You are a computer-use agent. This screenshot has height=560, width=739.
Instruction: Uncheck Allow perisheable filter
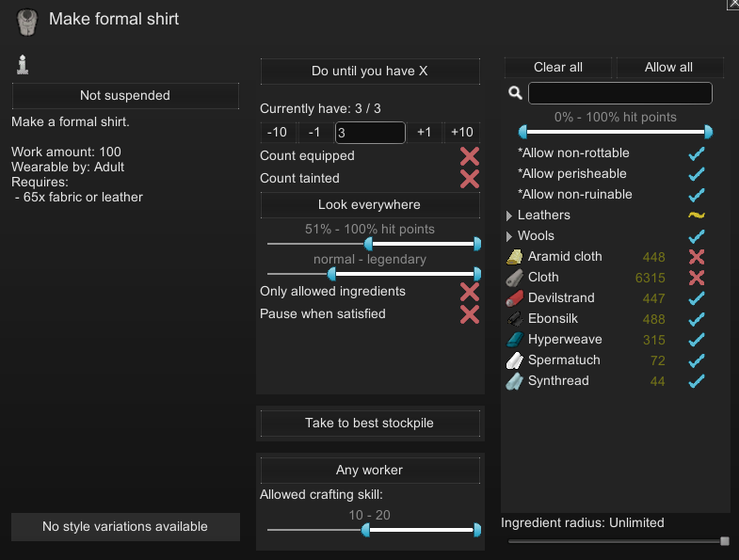tap(697, 174)
